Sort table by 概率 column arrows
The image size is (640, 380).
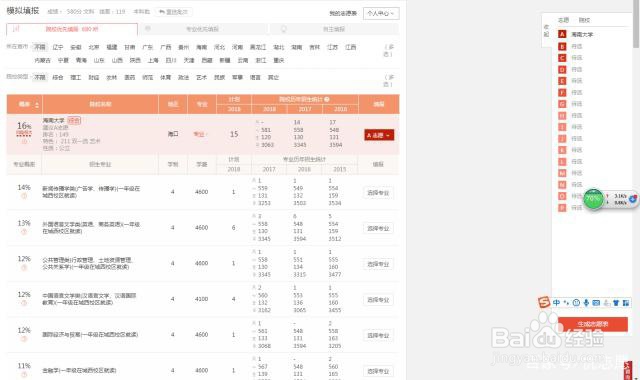pos(37,105)
